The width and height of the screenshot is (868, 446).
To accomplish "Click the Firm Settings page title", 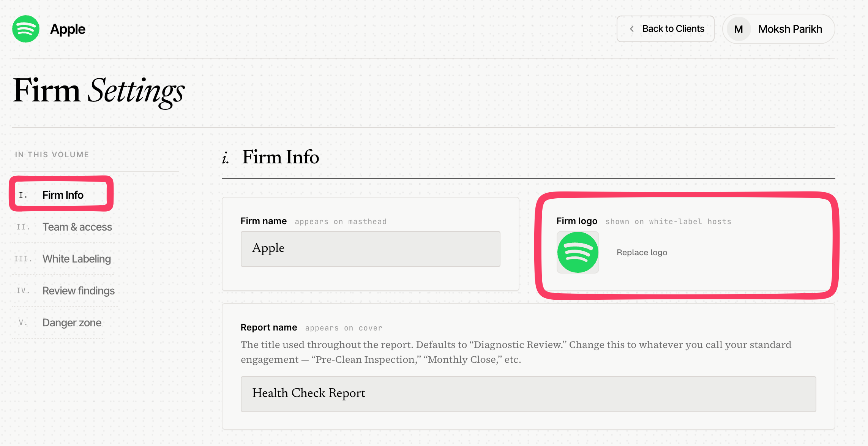I will 99,91.
